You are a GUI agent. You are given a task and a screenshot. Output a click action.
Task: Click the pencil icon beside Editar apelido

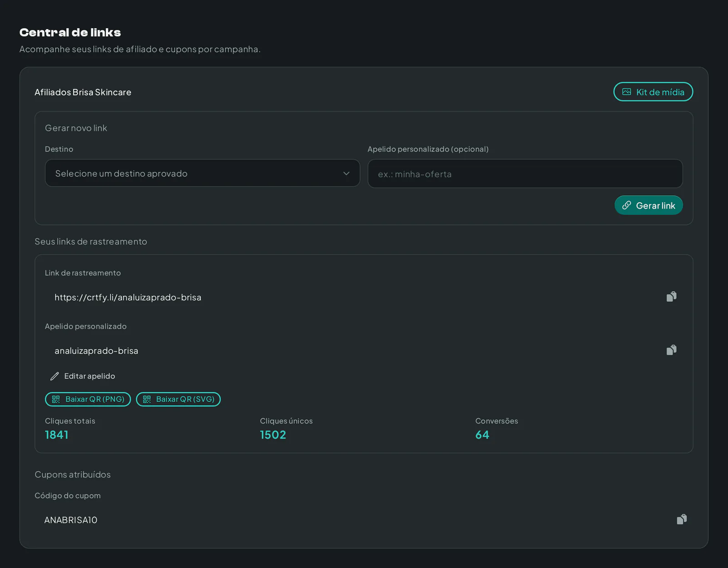55,376
